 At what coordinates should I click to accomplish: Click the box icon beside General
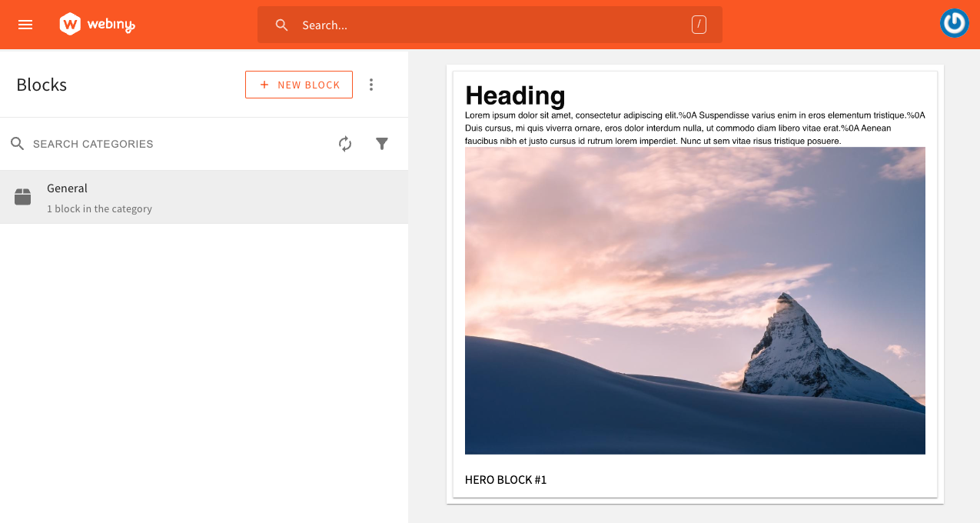[x=23, y=198]
